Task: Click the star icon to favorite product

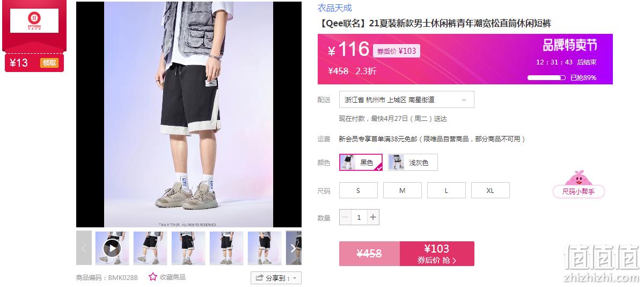Action: 153,277
